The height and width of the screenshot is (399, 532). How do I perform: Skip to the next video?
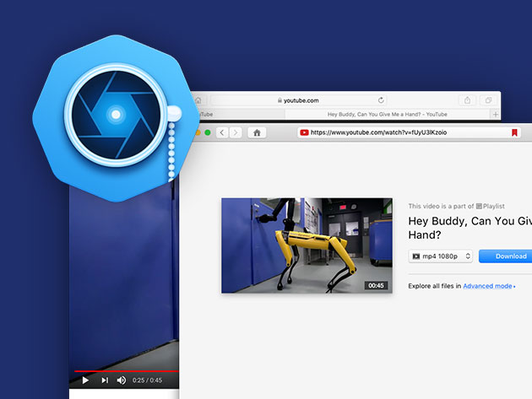click(105, 380)
